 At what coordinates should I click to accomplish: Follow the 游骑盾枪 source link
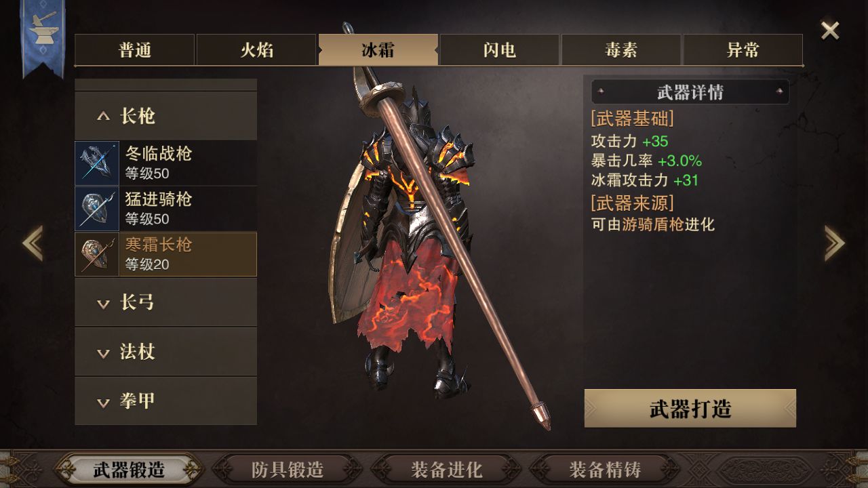click(x=652, y=224)
